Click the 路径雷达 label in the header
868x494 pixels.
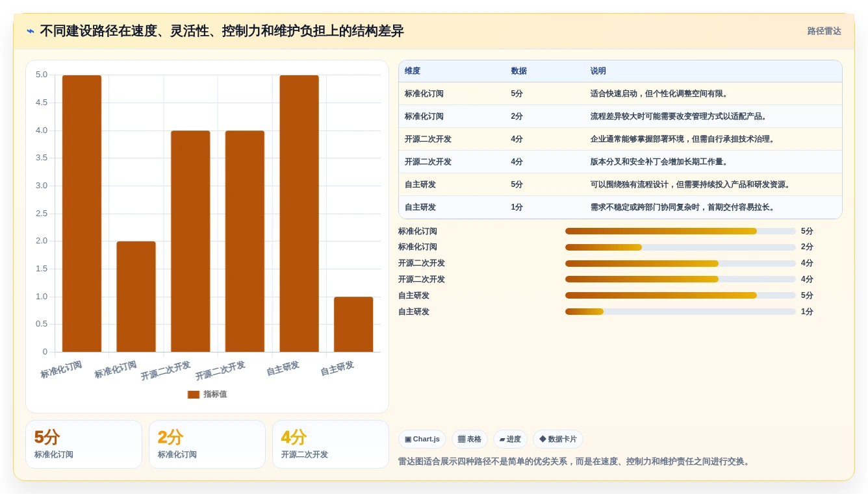[x=824, y=31]
